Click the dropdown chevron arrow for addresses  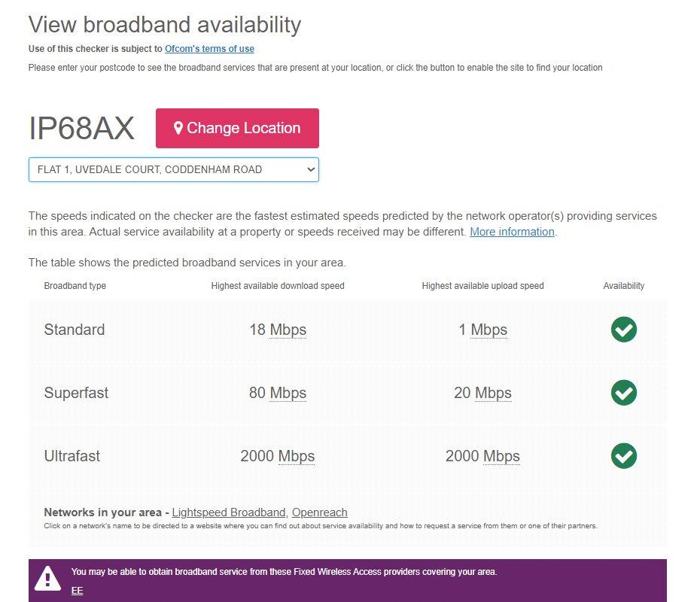[311, 169]
